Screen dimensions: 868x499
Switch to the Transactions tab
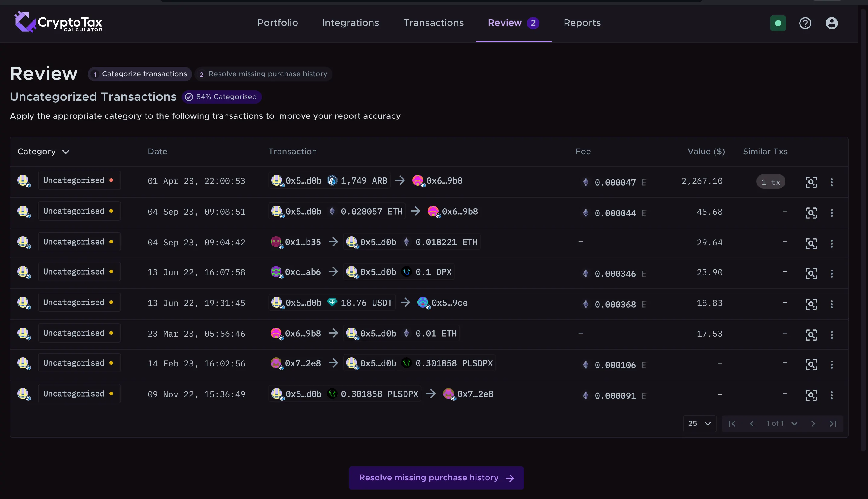coord(433,23)
